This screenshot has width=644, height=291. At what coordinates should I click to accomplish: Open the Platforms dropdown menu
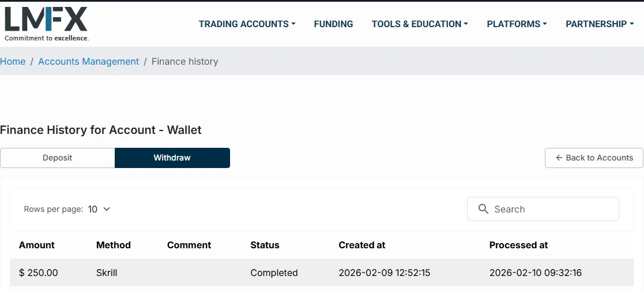(x=517, y=24)
